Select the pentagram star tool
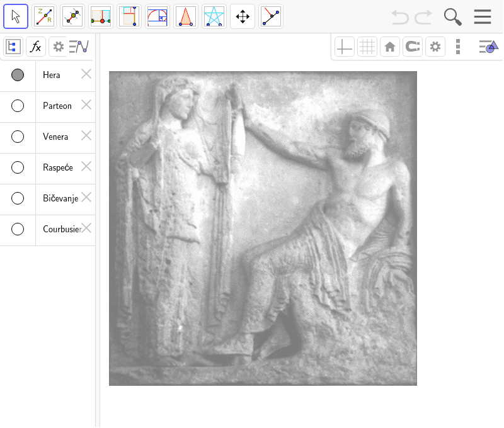 [214, 16]
